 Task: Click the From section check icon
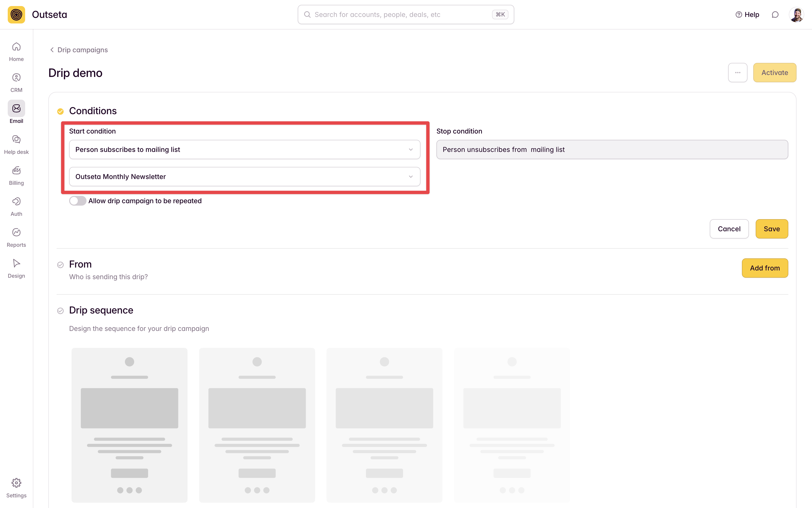[x=60, y=265]
